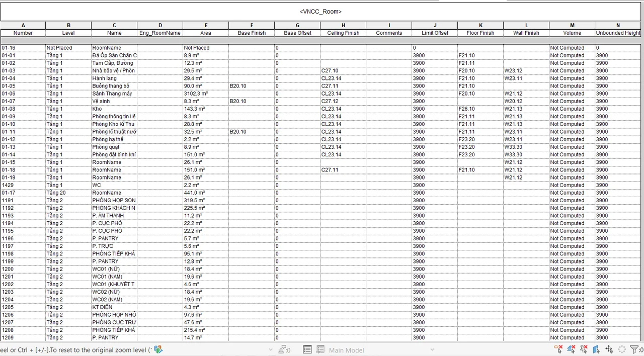This screenshot has width=644, height=356.
Task: Toggle Select Underlay Elements icon
Action: pos(571,349)
